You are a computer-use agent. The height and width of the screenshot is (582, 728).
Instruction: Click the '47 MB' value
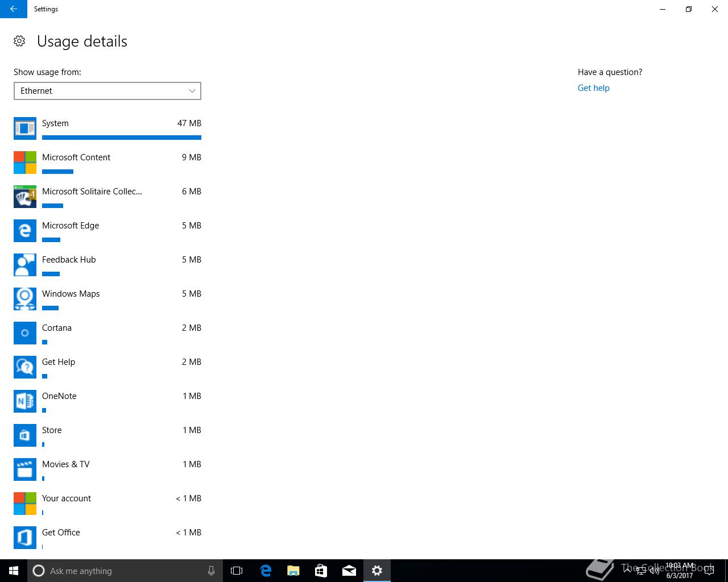189,123
